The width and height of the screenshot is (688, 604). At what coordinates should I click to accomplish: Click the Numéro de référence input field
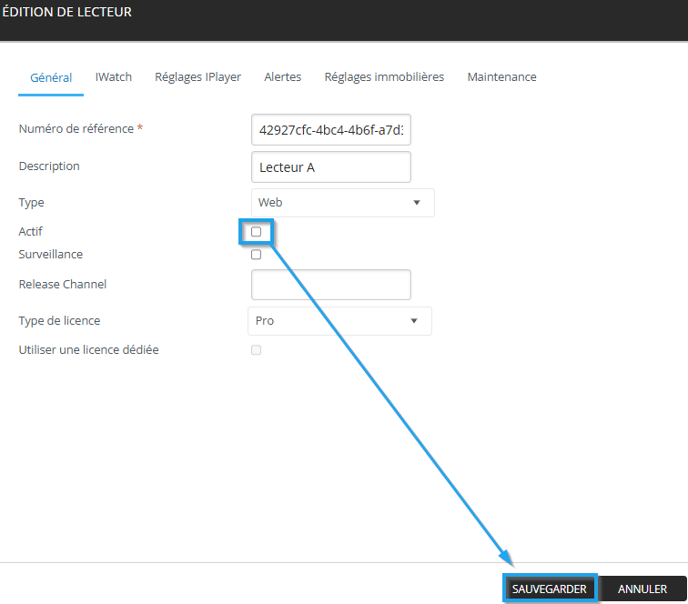tap(331, 130)
